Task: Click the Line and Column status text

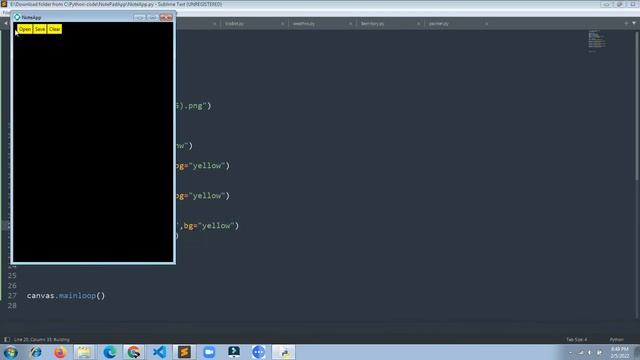Action: [42, 340]
